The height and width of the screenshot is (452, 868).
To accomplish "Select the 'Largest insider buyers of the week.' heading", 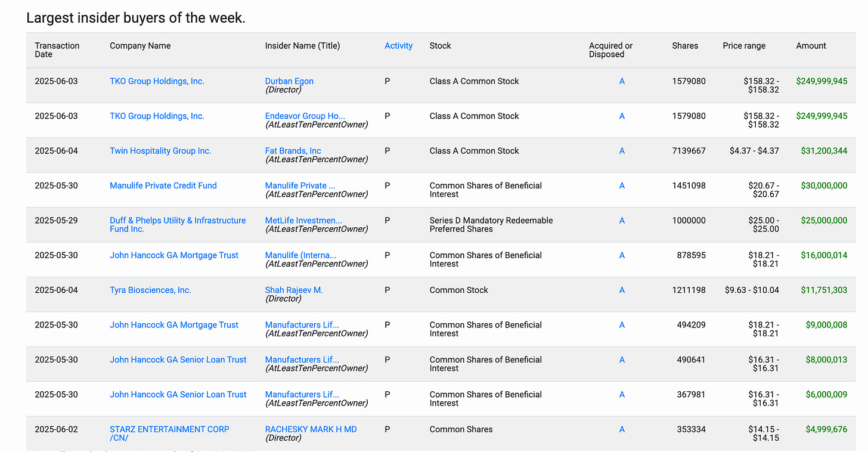I will click(x=136, y=18).
